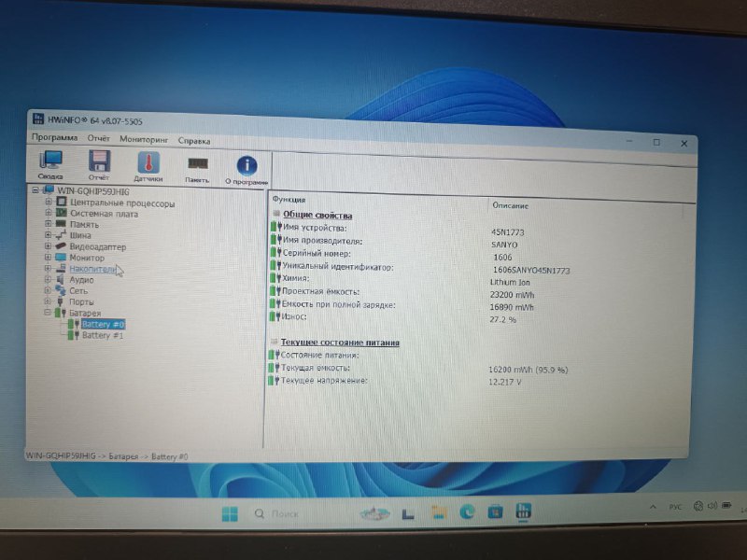747x560 pixels.
Task: Select Системная плата in the tree
Action: coord(104,214)
